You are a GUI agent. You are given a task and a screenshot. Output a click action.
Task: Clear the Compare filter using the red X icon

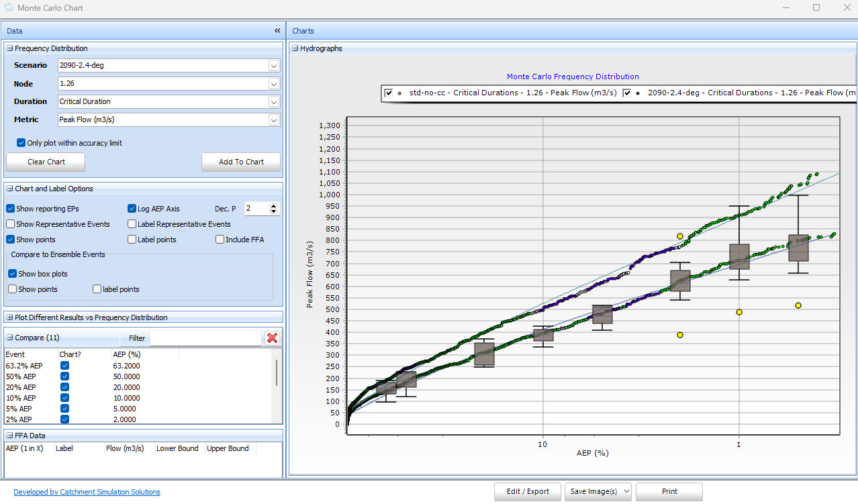tap(272, 338)
